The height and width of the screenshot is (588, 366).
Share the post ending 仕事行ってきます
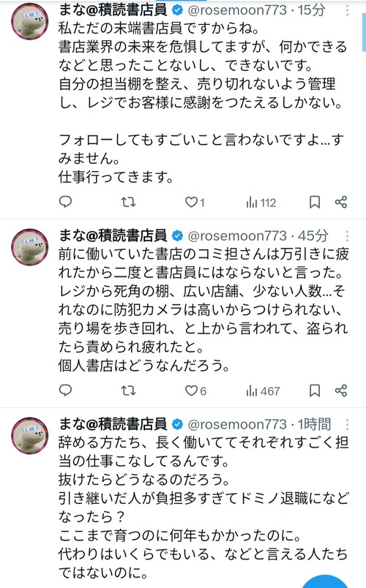(341, 202)
